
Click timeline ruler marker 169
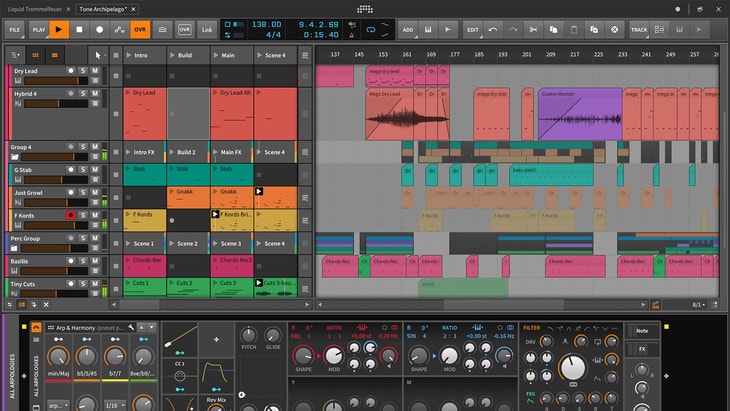click(x=431, y=54)
